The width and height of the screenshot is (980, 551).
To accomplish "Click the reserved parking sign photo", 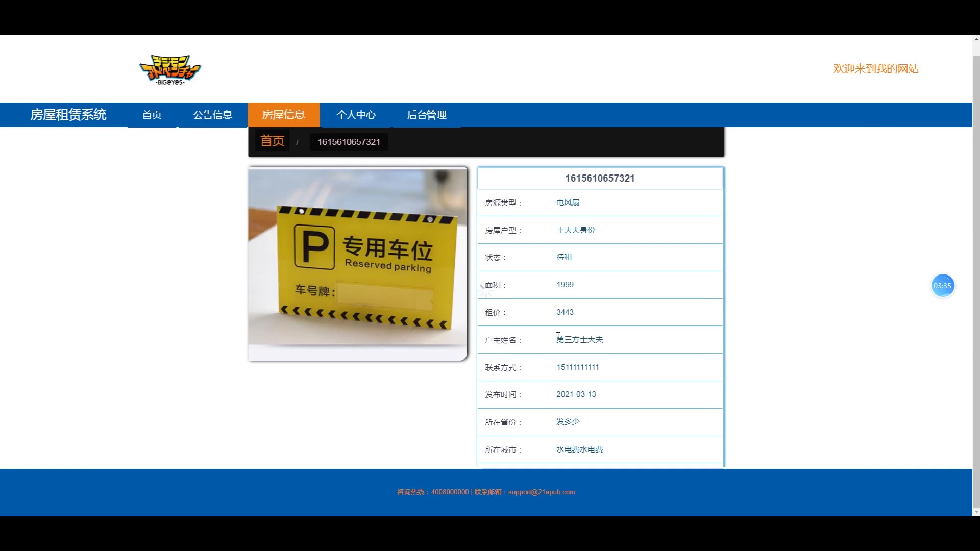I will tap(357, 258).
